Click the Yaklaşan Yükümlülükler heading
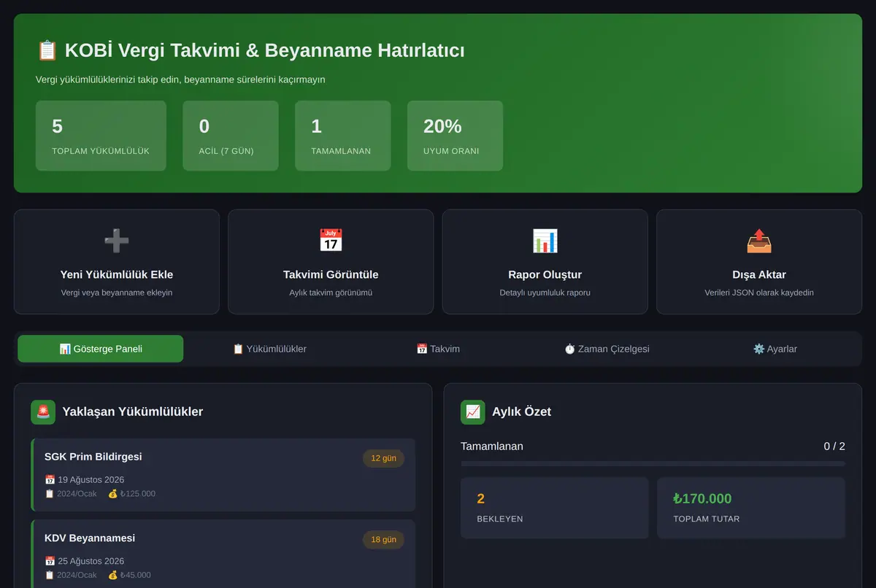The height and width of the screenshot is (588, 876). coord(133,412)
